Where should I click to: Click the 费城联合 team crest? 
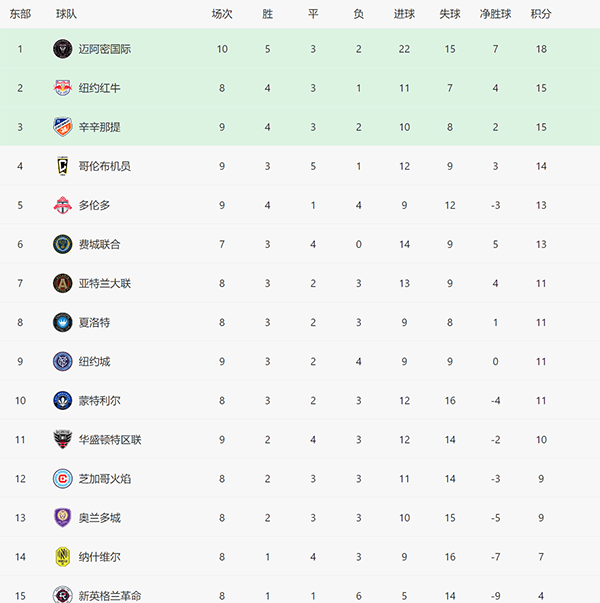(62, 244)
